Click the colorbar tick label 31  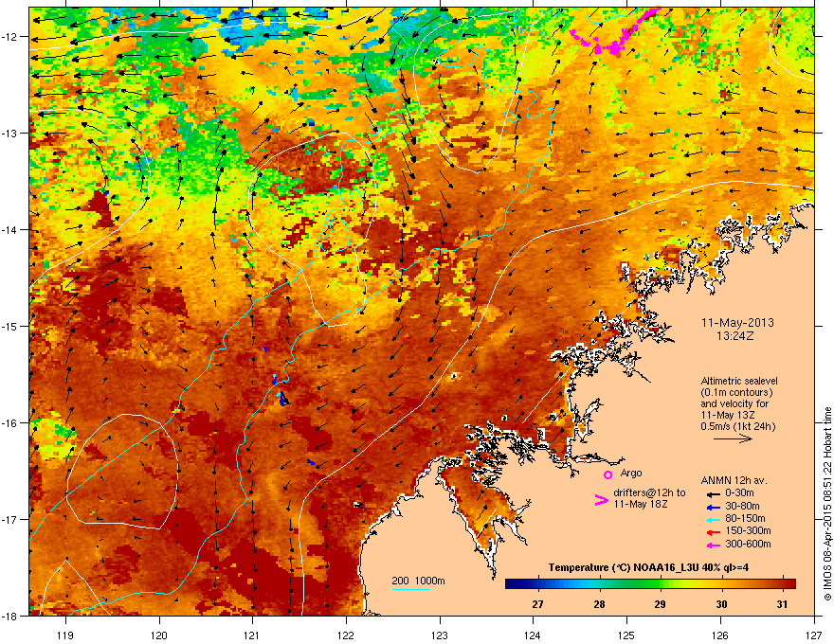coord(782,604)
